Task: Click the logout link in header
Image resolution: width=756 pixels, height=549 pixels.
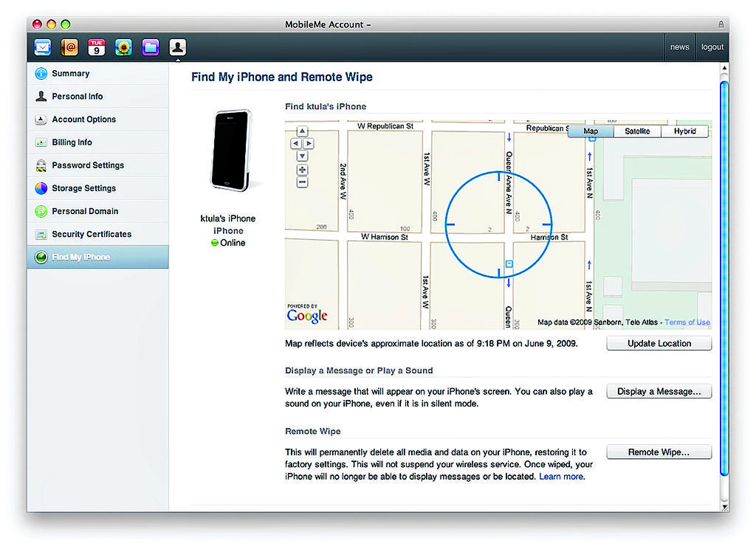Action: pos(712,47)
